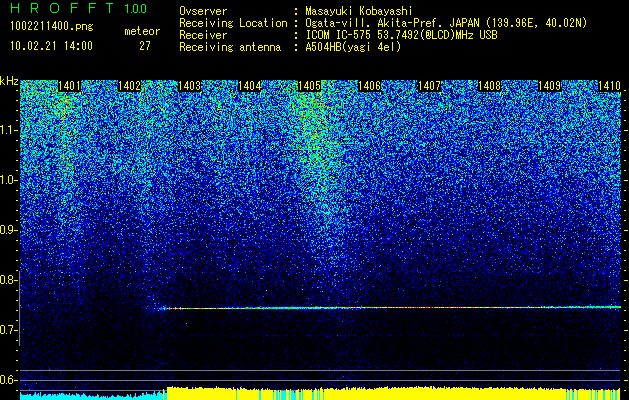
Task: Click the kHz axis unit label
Action: (x=9, y=81)
